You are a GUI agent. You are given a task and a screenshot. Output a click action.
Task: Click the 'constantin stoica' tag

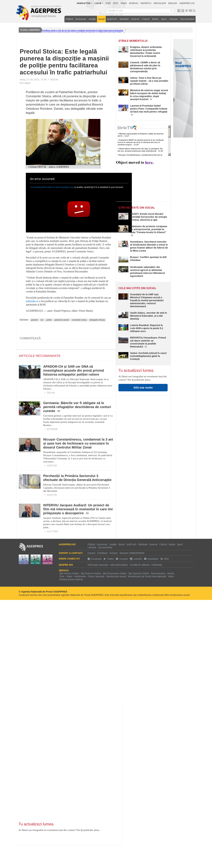79,320
